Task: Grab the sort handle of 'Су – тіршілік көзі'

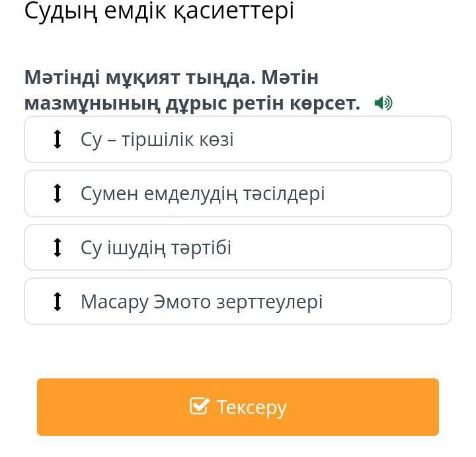Action: (58, 139)
